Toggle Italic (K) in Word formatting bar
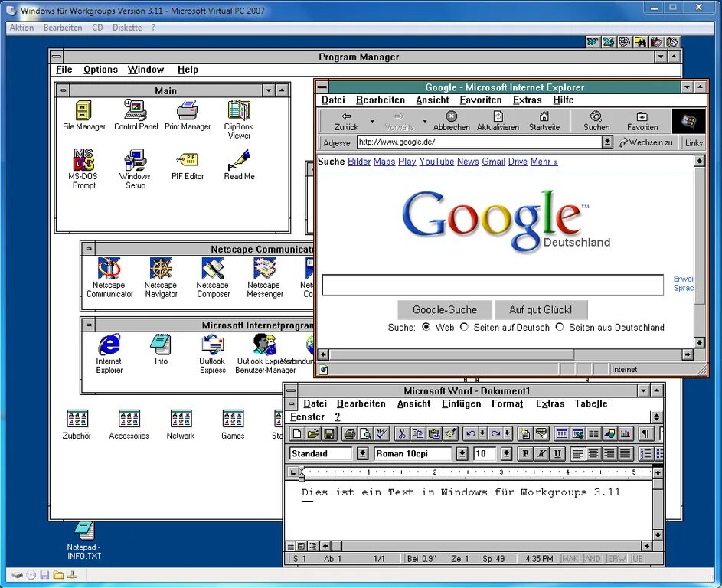This screenshot has height=588, width=722. click(x=541, y=453)
